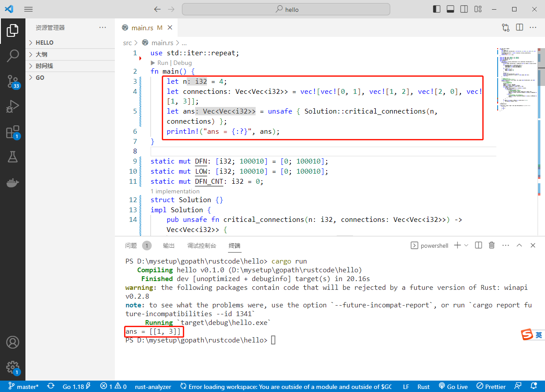
Task: Open terminal panel more actions ellipsis
Action: 506,245
